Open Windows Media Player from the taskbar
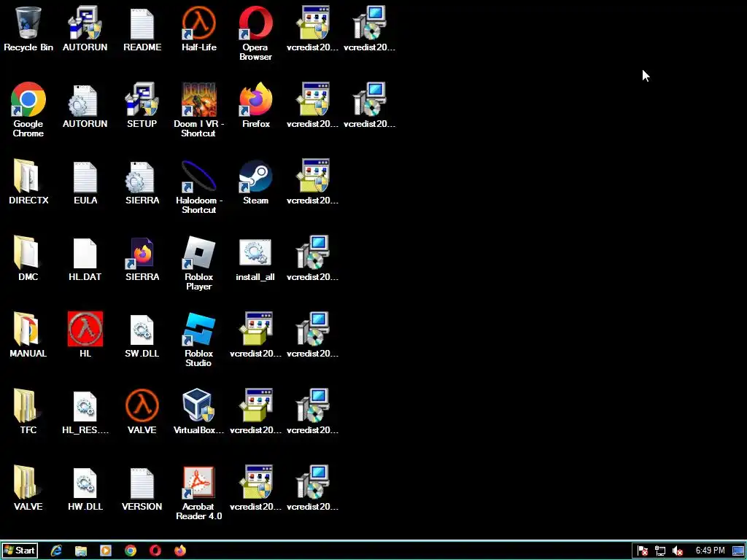Screen dimensions: 747x560 pos(106,551)
